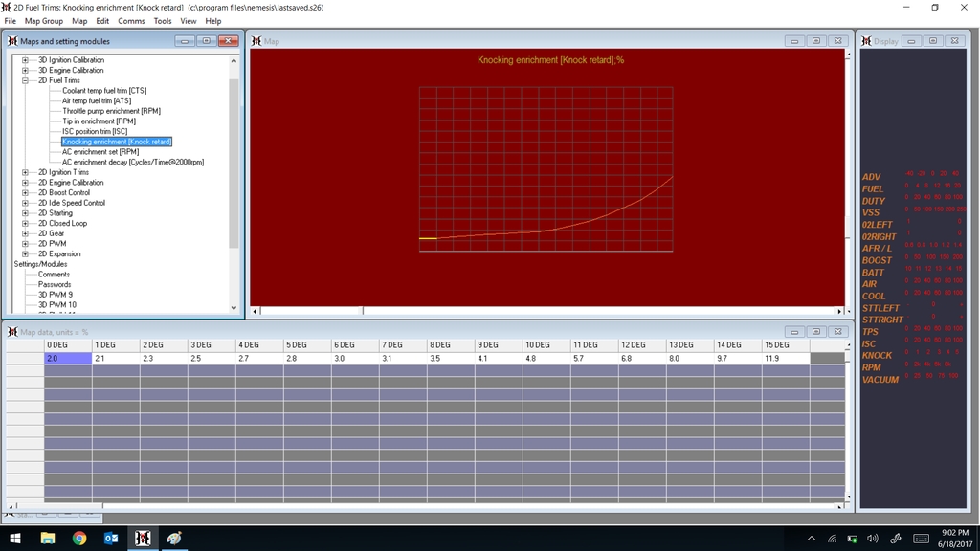Expand the 3D Ignition Calibration node
The height and width of the screenshot is (551, 980).
click(x=25, y=60)
